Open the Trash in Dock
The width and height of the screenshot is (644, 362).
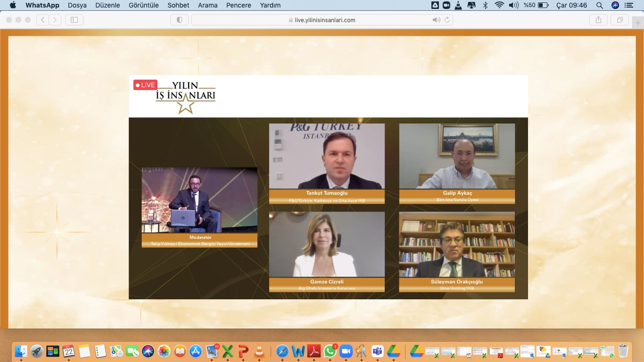623,351
